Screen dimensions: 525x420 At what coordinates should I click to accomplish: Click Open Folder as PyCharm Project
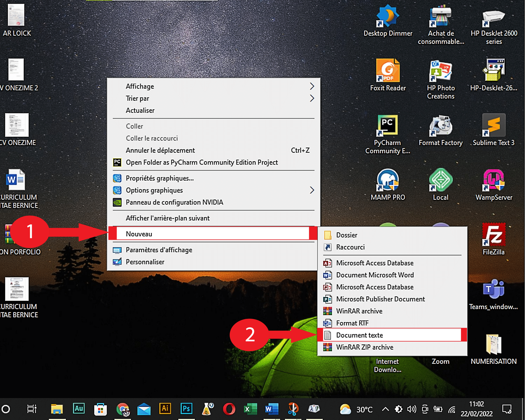click(214, 162)
